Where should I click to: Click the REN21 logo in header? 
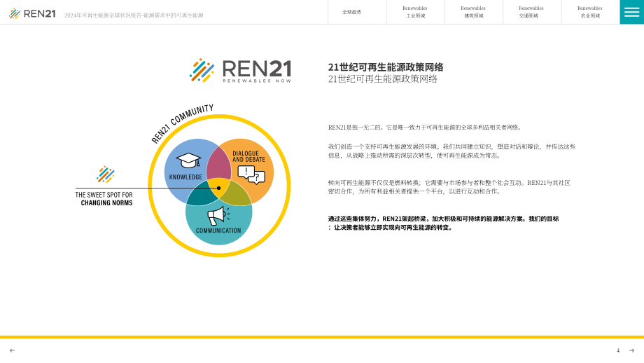pos(32,13)
